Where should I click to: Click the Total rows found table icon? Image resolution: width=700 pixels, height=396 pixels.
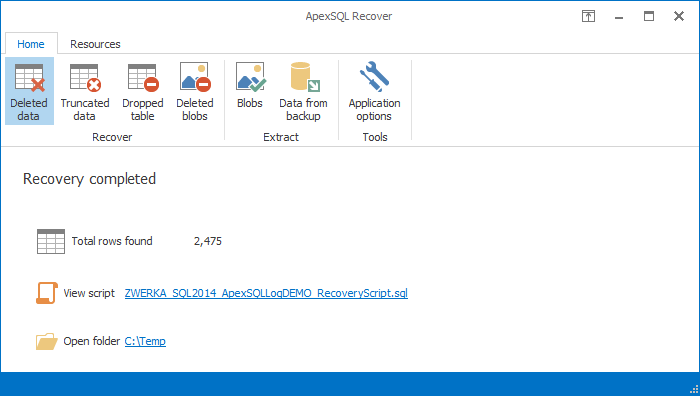[50, 241]
